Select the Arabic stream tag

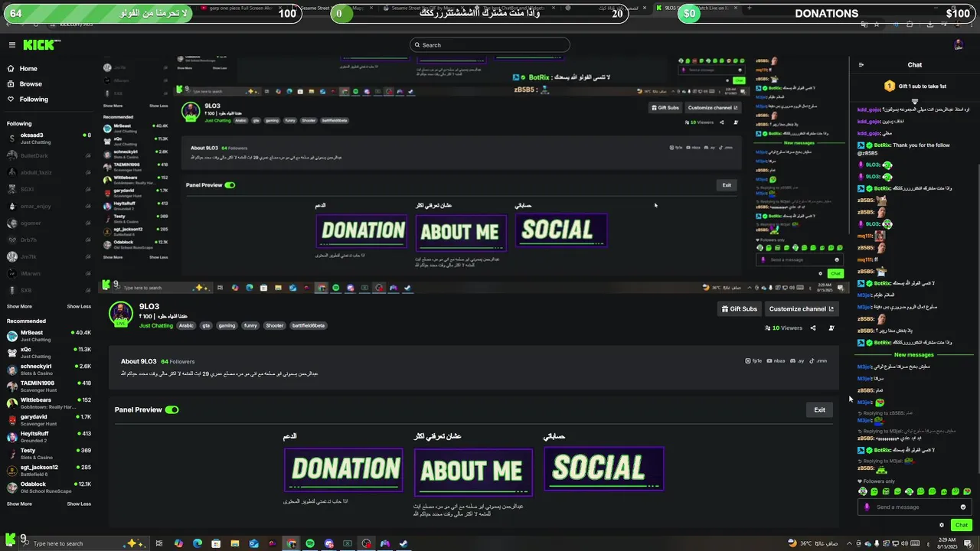[x=186, y=325]
